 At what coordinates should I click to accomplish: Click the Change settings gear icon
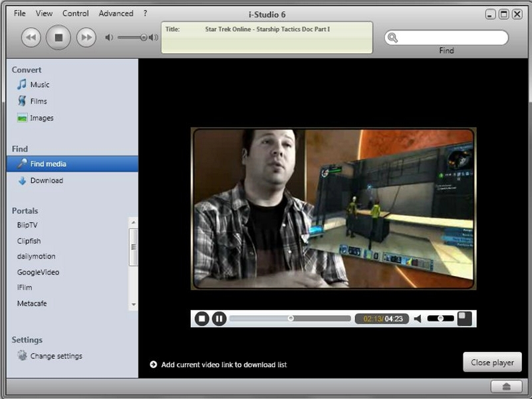tap(23, 356)
